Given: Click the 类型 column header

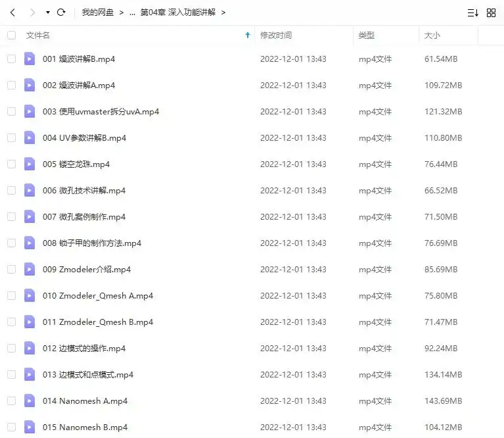Looking at the screenshot, I should coord(367,36).
